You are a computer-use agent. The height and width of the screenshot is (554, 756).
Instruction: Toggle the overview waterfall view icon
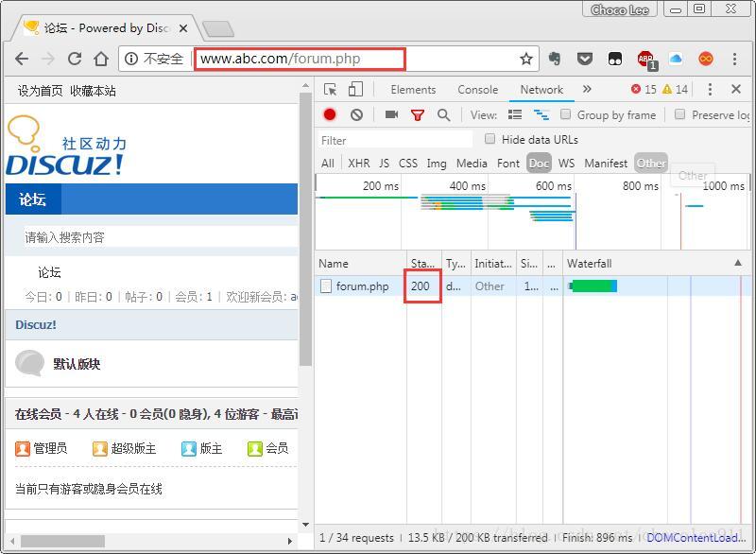click(x=541, y=114)
